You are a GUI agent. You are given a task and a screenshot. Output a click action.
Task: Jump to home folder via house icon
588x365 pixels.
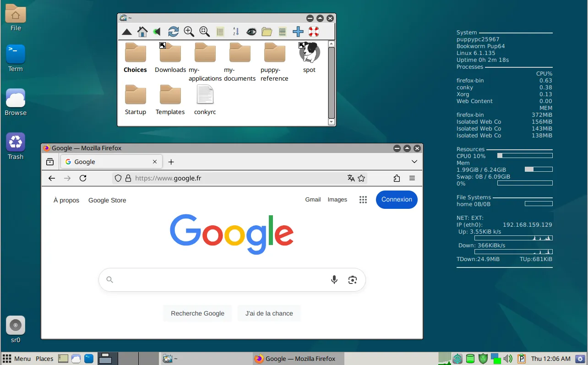pyautogui.click(x=142, y=32)
